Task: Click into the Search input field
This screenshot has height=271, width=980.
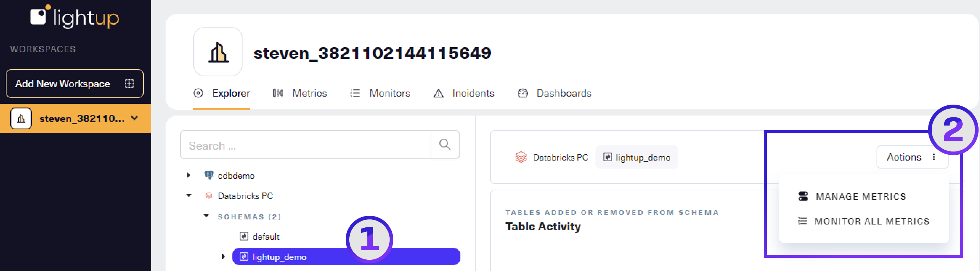Action: point(305,145)
